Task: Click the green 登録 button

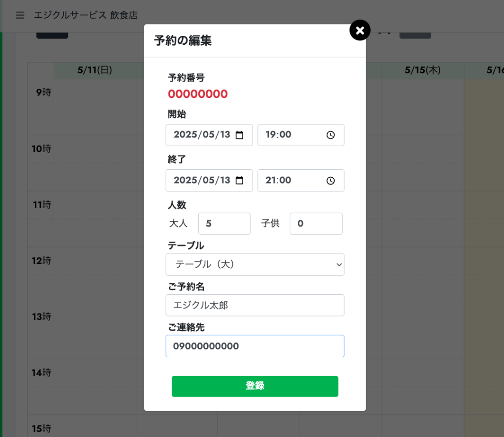Action: [255, 386]
